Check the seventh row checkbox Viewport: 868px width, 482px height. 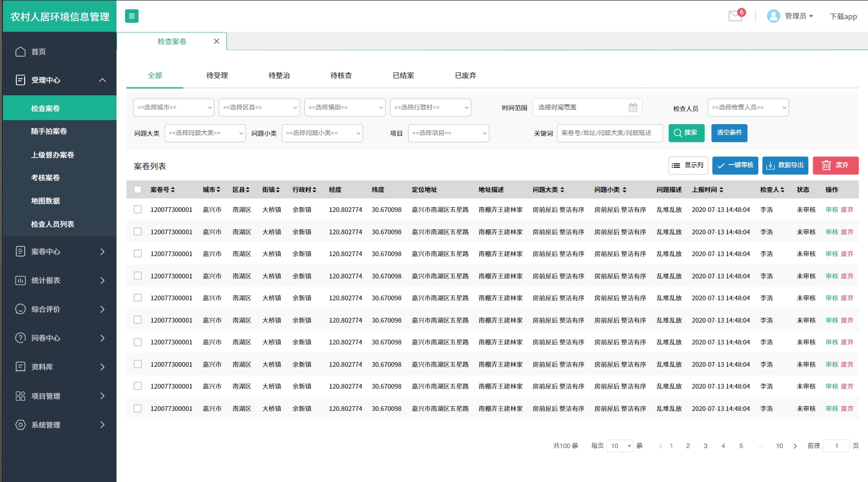point(138,342)
